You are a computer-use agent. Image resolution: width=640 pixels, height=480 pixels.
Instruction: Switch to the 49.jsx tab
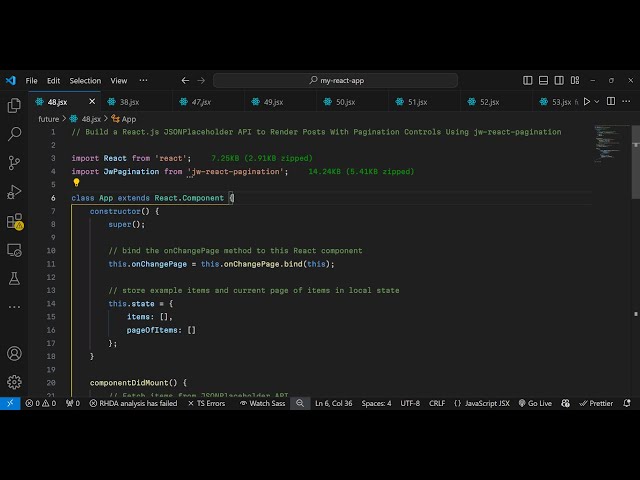coord(269,102)
